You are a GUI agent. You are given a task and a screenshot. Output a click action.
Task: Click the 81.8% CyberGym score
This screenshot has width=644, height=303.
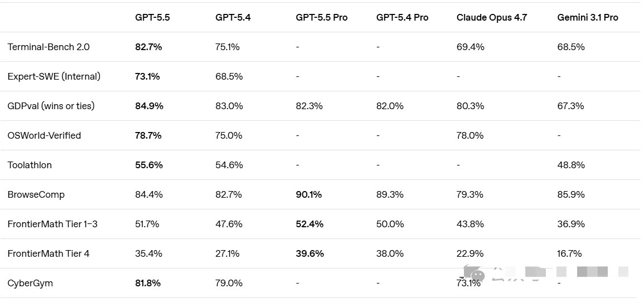pyautogui.click(x=148, y=284)
